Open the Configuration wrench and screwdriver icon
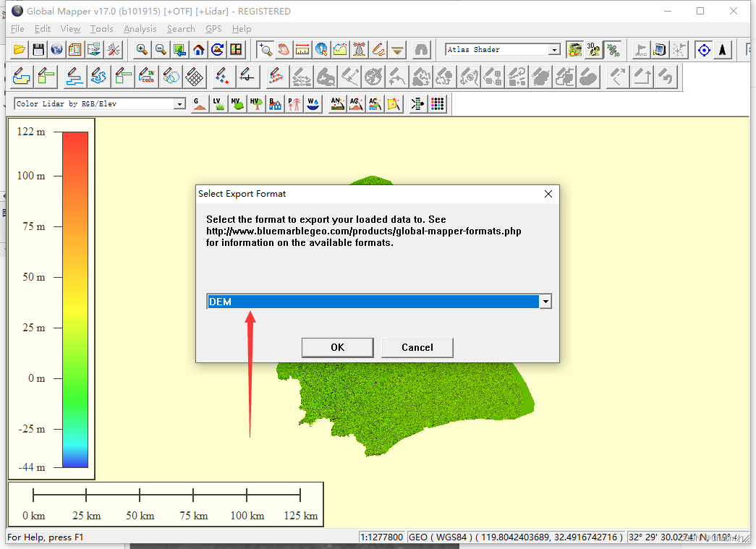756x549 pixels. pos(114,50)
